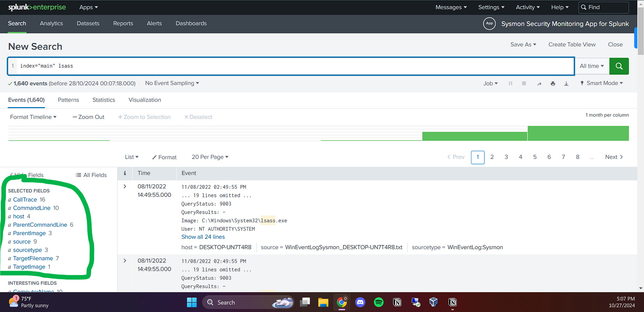Click the round App icon beside Sysmon Security Monitoring
The height and width of the screenshot is (312, 644).
pyautogui.click(x=489, y=24)
